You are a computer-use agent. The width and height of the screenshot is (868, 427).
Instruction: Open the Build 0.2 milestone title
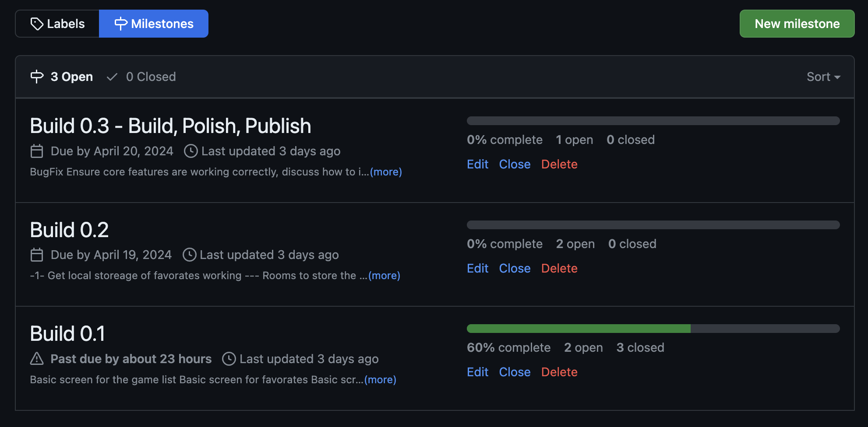pos(69,230)
